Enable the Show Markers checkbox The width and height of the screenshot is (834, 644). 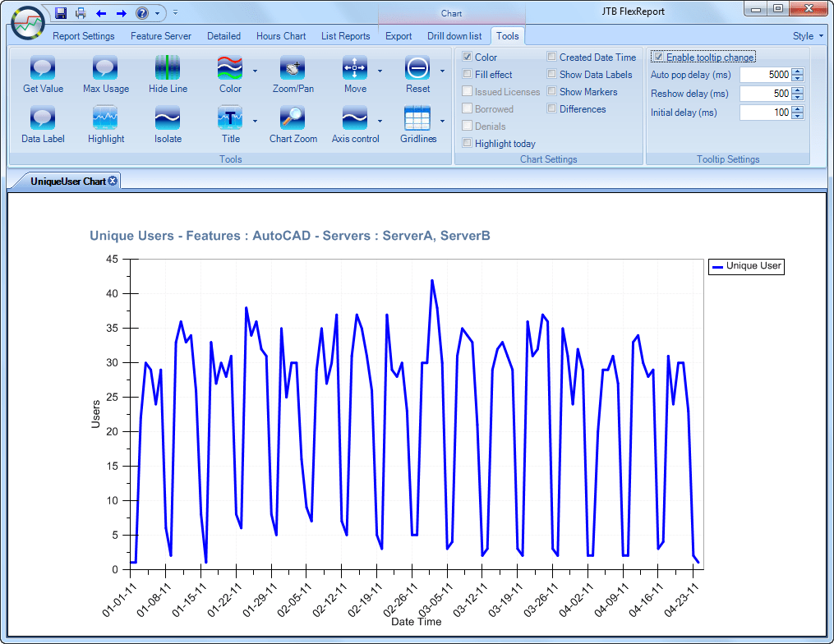pyautogui.click(x=551, y=91)
